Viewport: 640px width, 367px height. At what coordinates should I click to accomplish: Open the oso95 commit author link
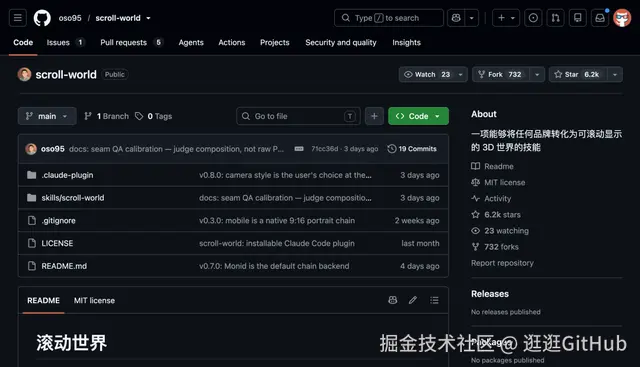[53, 149]
